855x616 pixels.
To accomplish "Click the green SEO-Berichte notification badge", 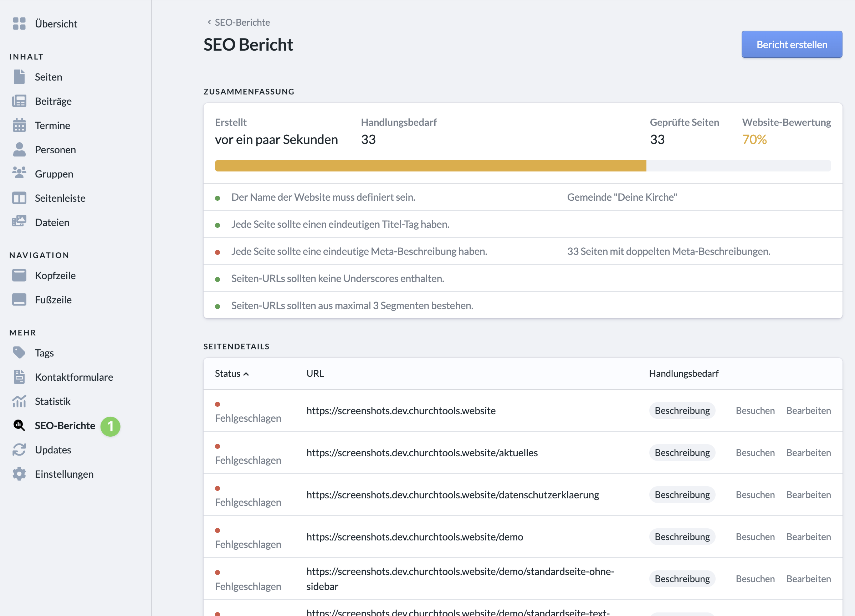I will (111, 426).
